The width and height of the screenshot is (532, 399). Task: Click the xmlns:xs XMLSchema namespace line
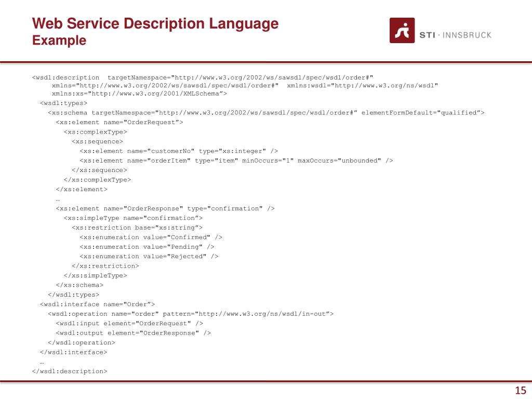(x=139, y=94)
